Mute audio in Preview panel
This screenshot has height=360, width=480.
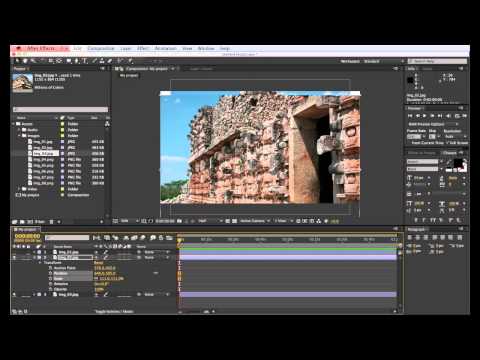click(449, 116)
